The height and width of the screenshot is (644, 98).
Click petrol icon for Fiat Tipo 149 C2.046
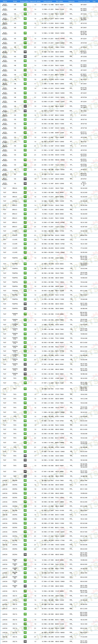tap(25, 399)
